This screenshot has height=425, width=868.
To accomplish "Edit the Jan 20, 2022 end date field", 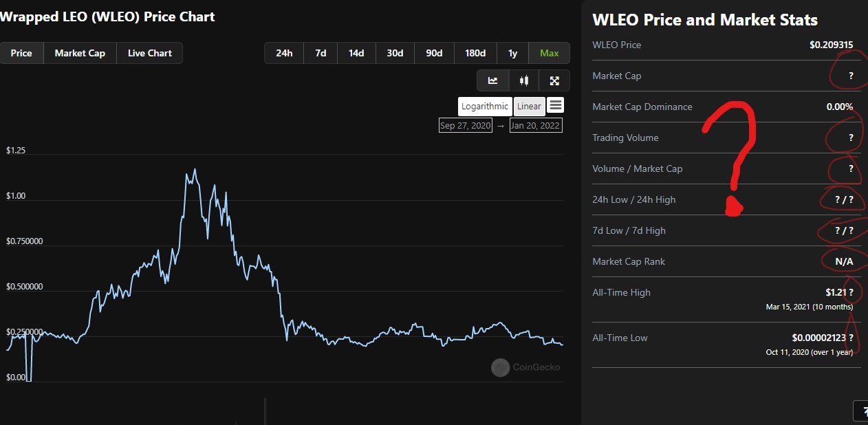I will point(536,125).
